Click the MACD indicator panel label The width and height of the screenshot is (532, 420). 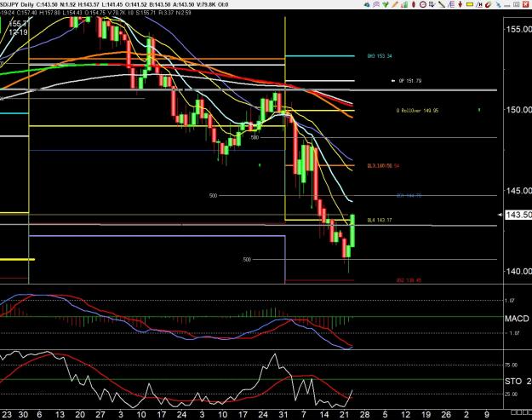point(517,319)
